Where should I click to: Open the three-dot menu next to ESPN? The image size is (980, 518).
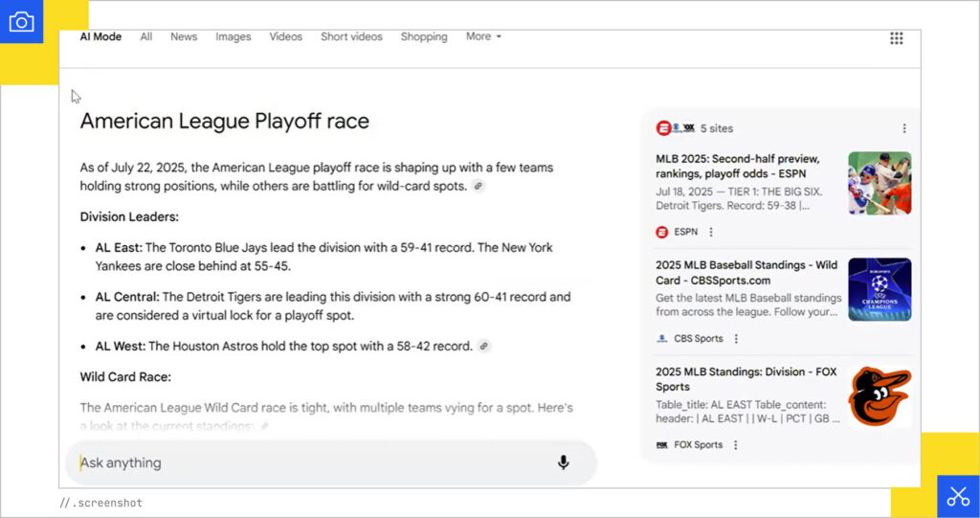coord(711,232)
